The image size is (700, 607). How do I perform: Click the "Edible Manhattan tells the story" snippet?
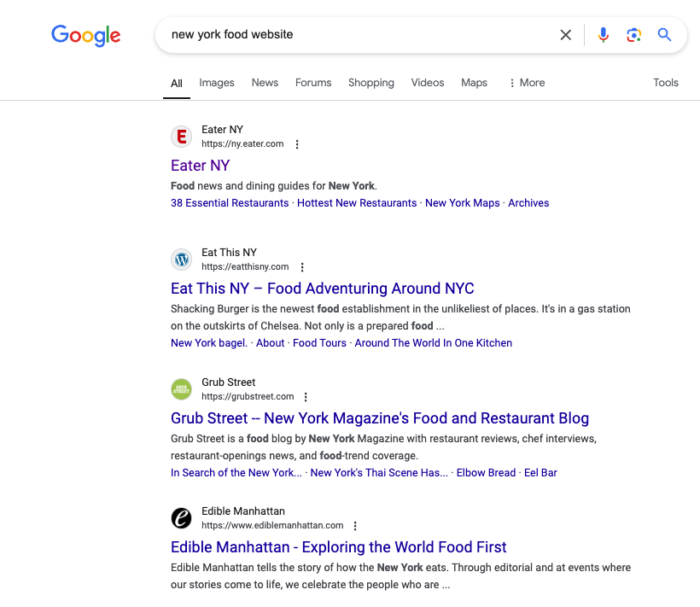coord(400,576)
